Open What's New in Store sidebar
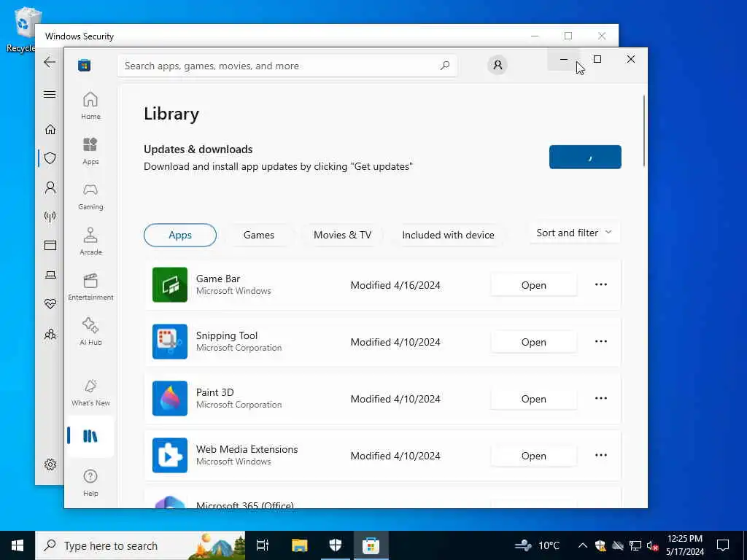This screenshot has height=560, width=747. (90, 392)
